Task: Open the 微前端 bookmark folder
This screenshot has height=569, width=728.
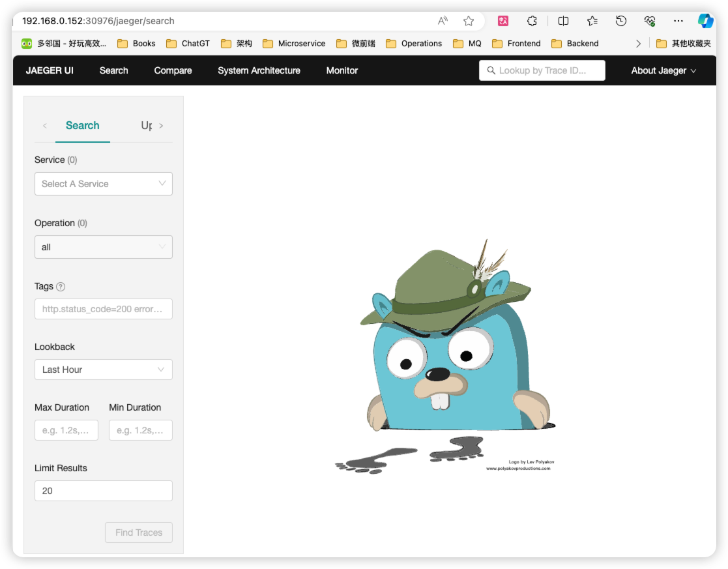Action: coord(356,44)
